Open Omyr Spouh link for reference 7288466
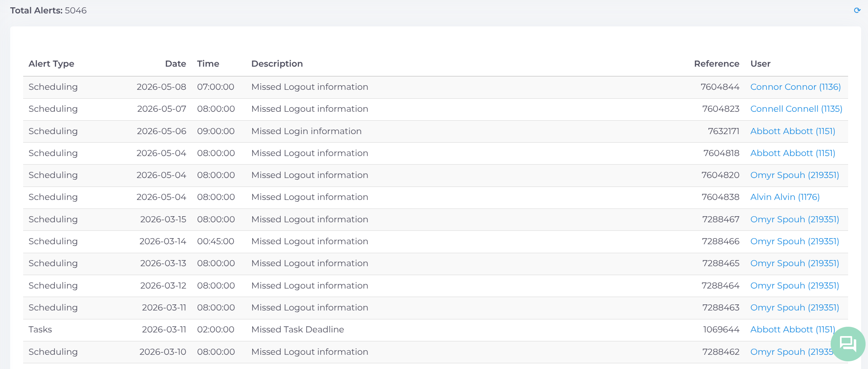 click(794, 241)
